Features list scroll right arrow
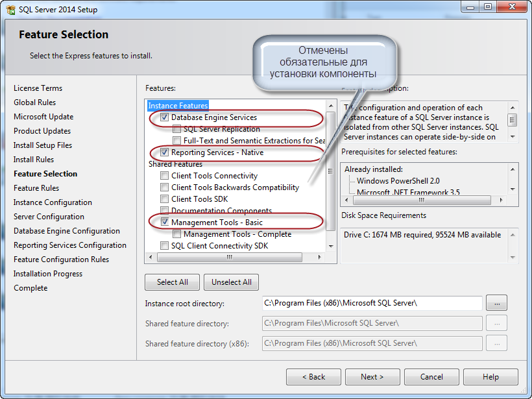Image resolution: width=532 pixels, height=399 pixels. [x=320, y=257]
